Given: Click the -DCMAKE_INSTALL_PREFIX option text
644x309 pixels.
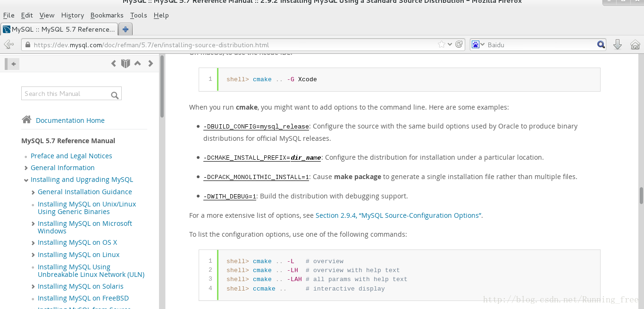Looking at the screenshot, I should 262,158.
